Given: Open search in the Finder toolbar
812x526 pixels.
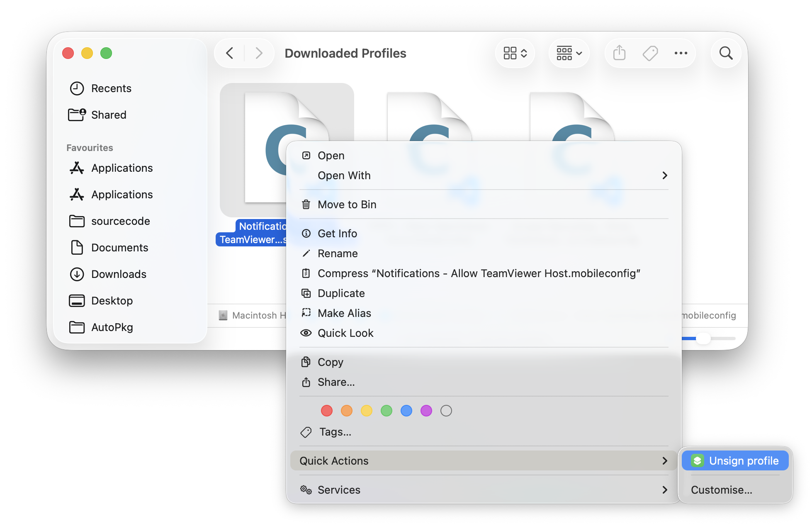Looking at the screenshot, I should click(x=726, y=53).
